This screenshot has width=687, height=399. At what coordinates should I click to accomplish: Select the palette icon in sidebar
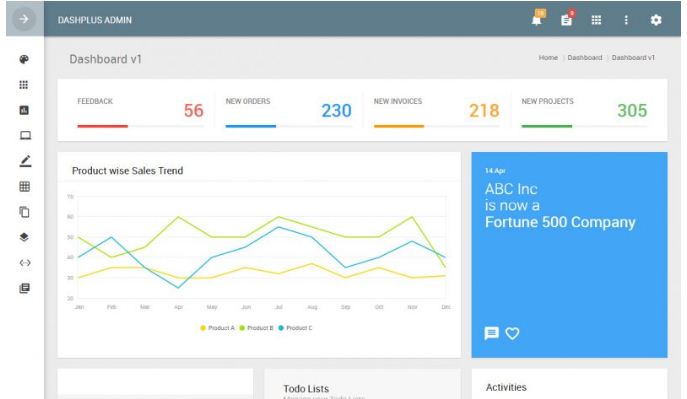tap(24, 60)
